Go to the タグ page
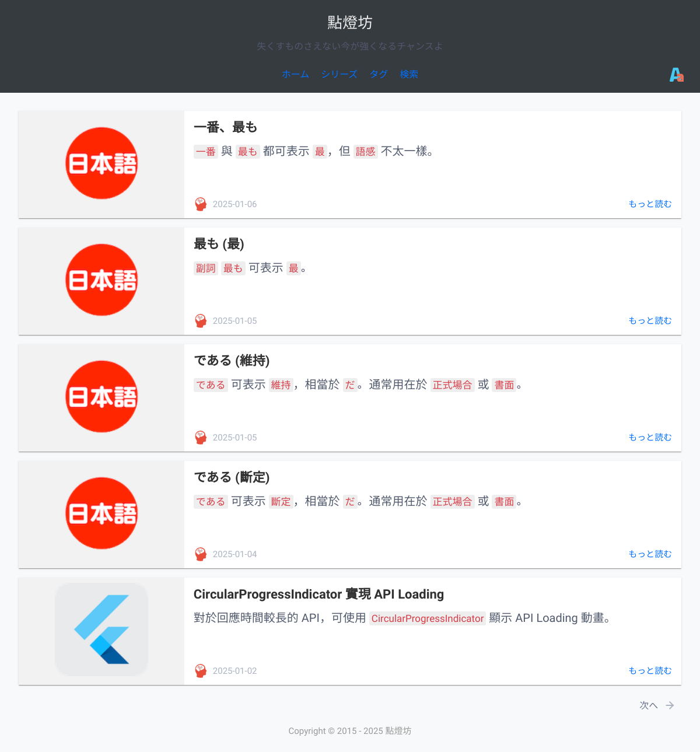The width and height of the screenshot is (700, 752). coord(379,74)
